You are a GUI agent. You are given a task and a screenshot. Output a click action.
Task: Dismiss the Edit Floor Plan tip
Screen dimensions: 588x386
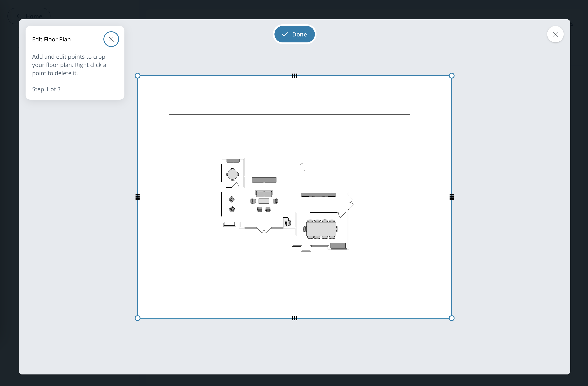[x=111, y=39]
